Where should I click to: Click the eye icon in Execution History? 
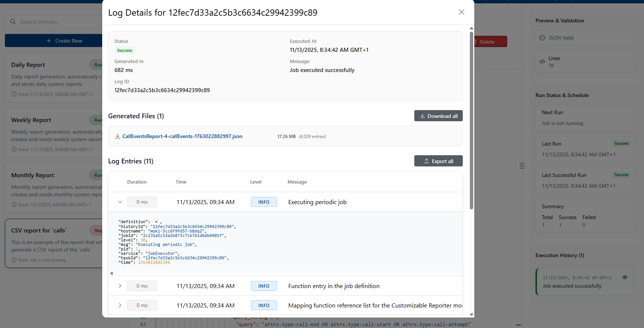[x=625, y=277]
